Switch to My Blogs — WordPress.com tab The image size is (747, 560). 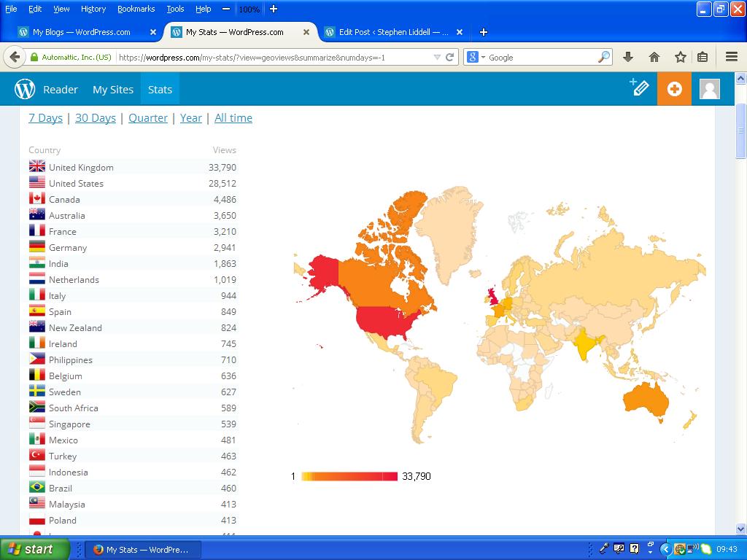pos(81,32)
